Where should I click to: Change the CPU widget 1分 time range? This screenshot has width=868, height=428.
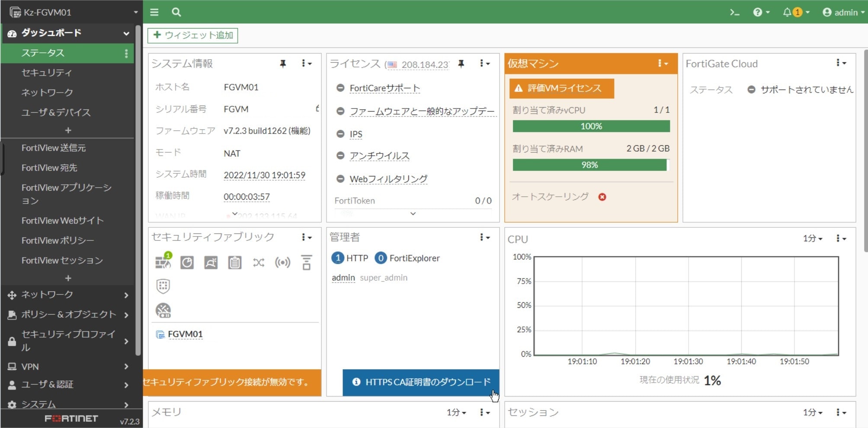(x=813, y=239)
